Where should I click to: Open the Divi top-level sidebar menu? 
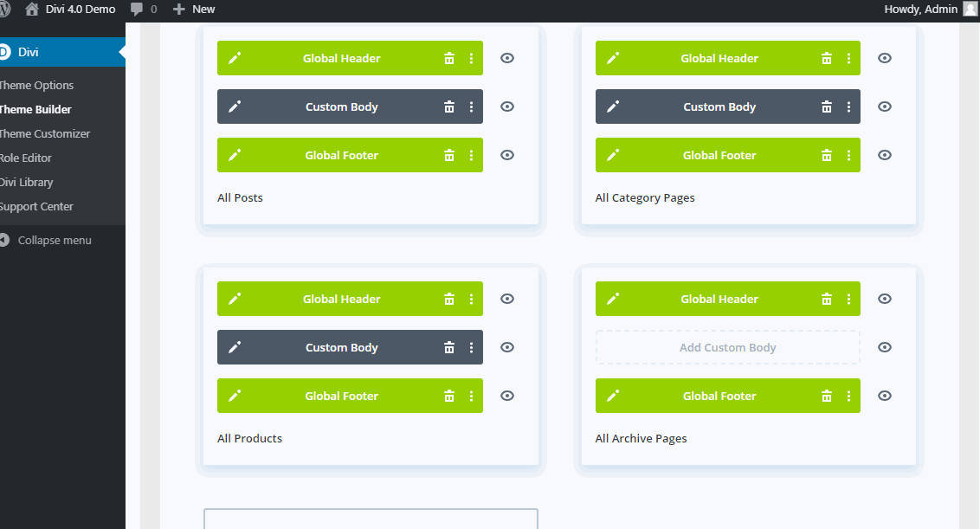tap(62, 52)
